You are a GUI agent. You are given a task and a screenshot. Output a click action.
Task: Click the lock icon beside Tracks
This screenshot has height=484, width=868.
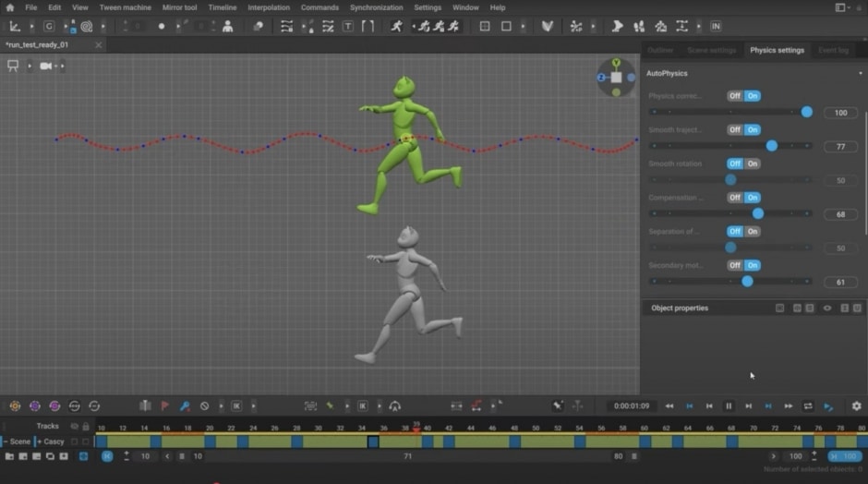click(x=86, y=427)
